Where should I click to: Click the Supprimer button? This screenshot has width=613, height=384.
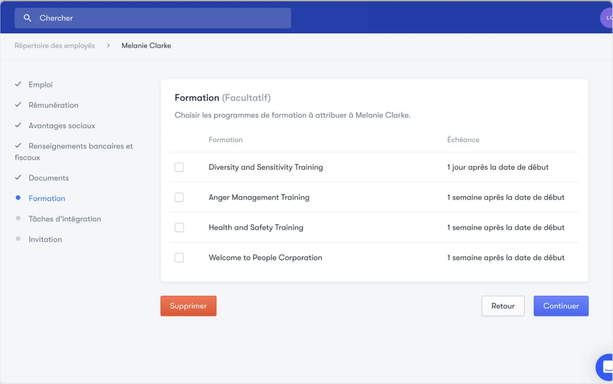click(188, 306)
